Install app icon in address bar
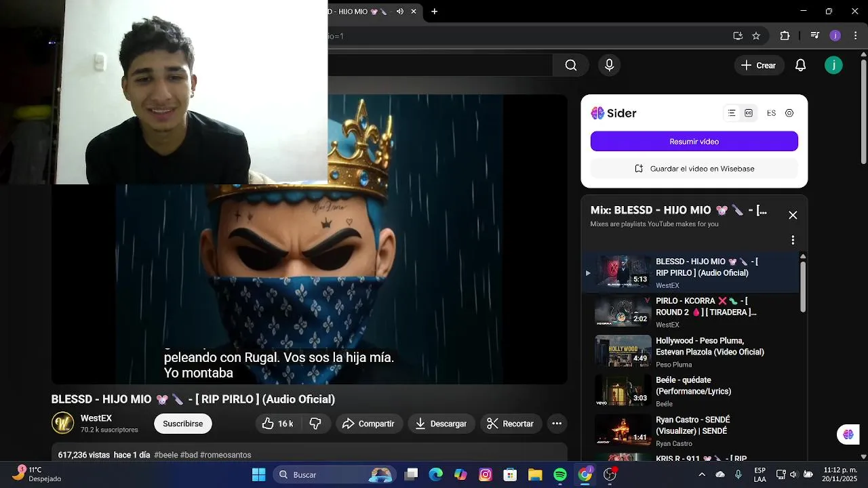This screenshot has width=868, height=488. coord(737,36)
